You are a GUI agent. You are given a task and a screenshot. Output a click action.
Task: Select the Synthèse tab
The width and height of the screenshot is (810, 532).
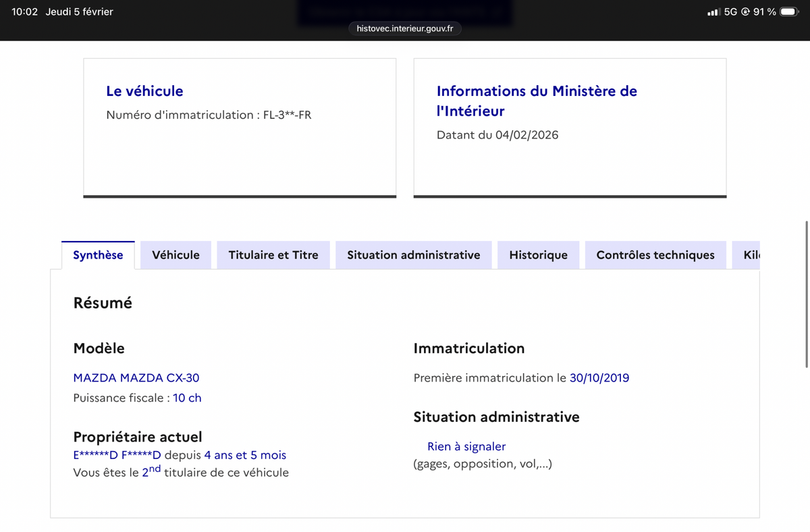click(x=98, y=255)
